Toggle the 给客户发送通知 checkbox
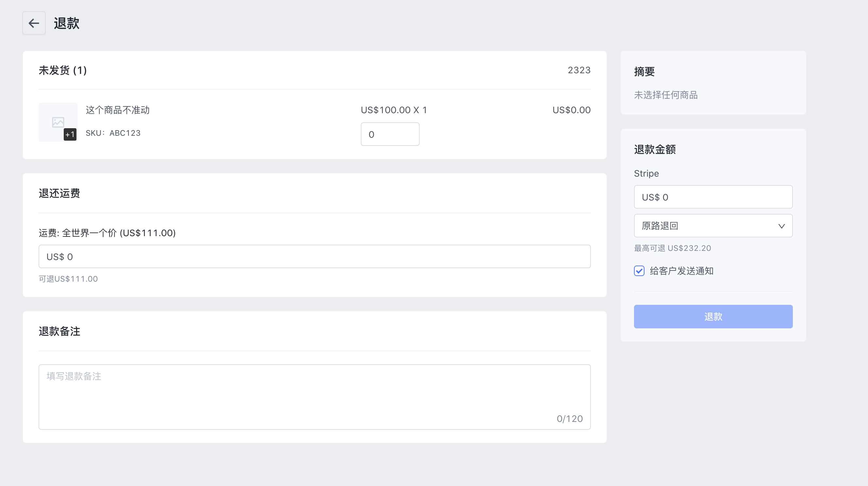 (639, 271)
